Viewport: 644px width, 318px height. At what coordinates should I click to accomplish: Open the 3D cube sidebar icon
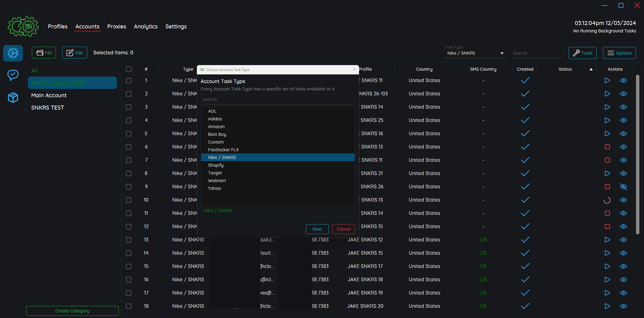point(13,98)
